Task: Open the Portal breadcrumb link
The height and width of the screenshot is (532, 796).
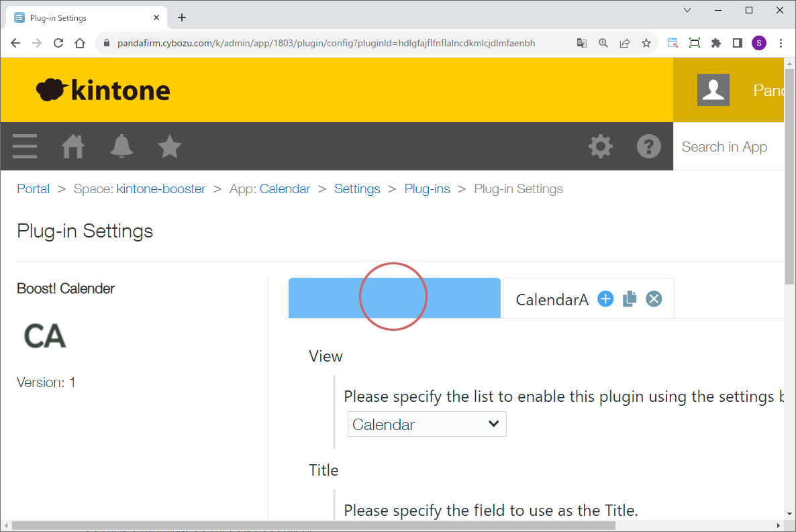Action: (x=34, y=189)
